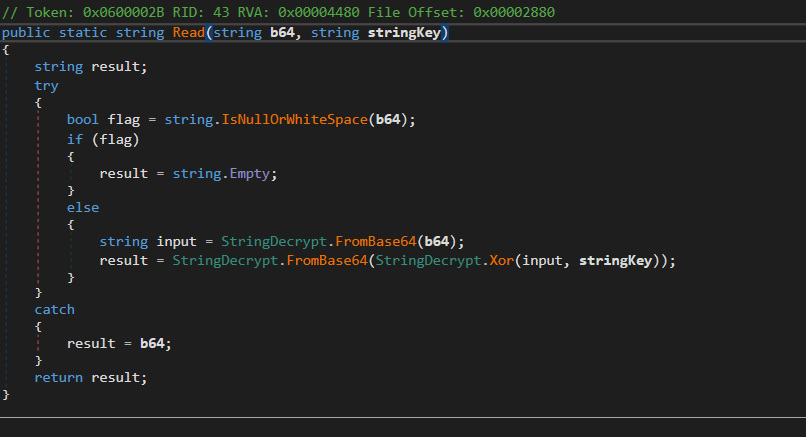Screen dimensions: 806x437
Task: Click the bool keyword
Action: pyautogui.click(x=83, y=120)
